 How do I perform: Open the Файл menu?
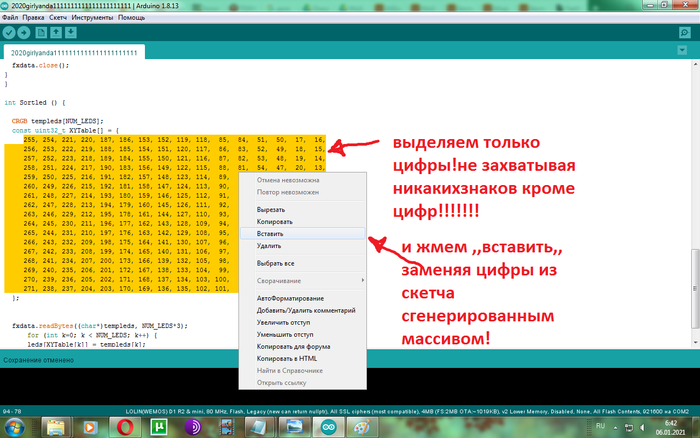pos(10,17)
